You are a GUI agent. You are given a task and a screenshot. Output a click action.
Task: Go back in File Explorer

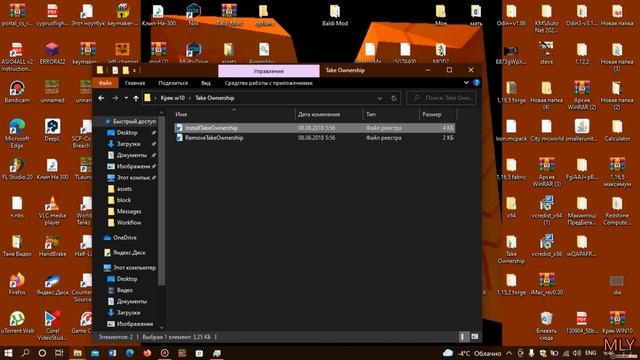101,98
